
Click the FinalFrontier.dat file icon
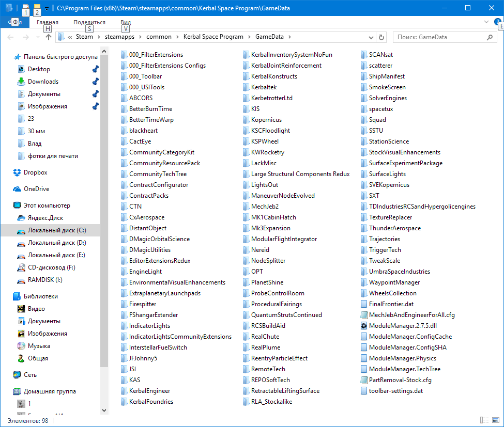[x=364, y=304]
